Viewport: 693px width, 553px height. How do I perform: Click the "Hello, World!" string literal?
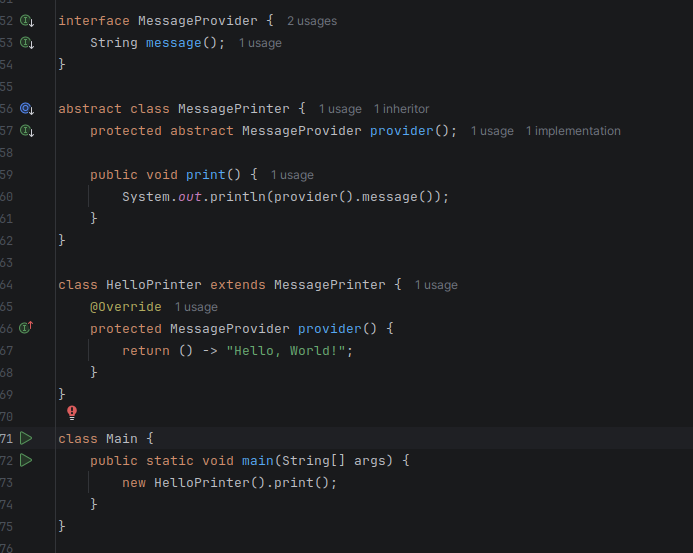pos(286,351)
